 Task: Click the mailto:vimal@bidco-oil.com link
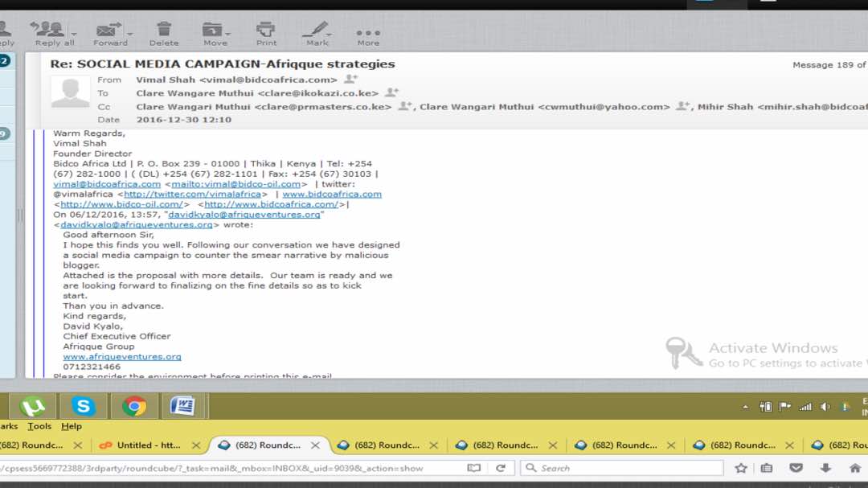tap(235, 184)
